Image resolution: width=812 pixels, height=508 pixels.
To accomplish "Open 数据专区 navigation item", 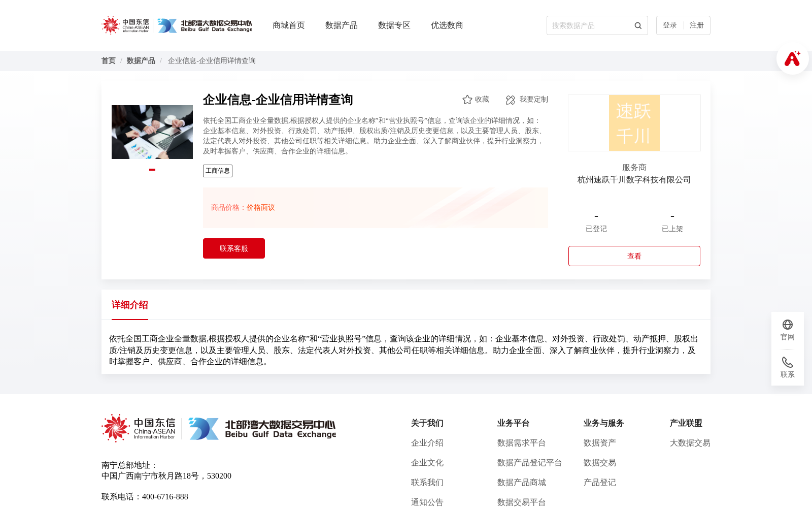I will (x=394, y=25).
